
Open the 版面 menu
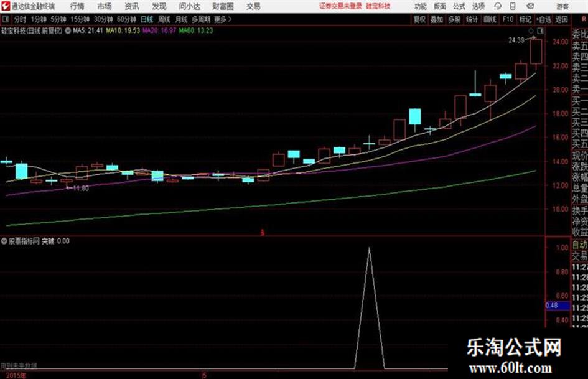point(439,6)
